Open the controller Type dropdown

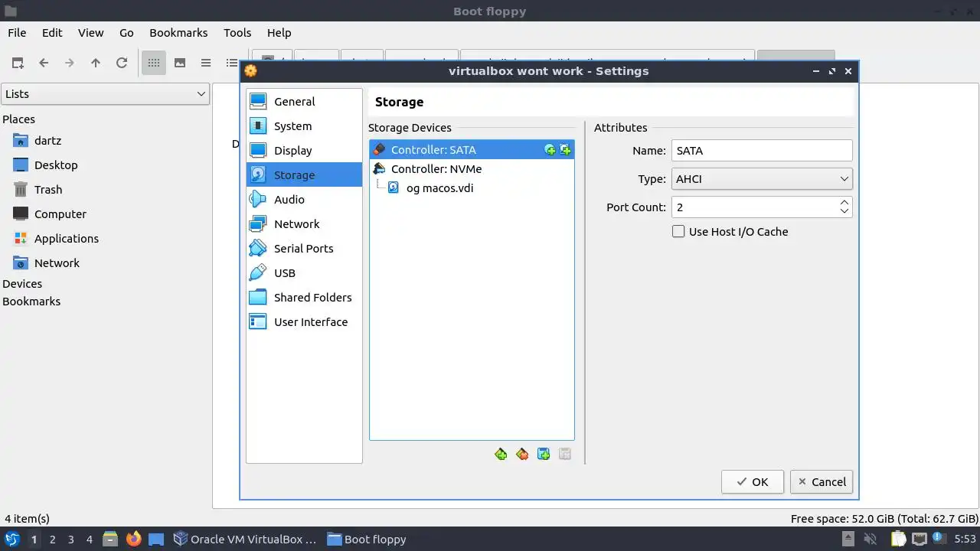(x=762, y=179)
